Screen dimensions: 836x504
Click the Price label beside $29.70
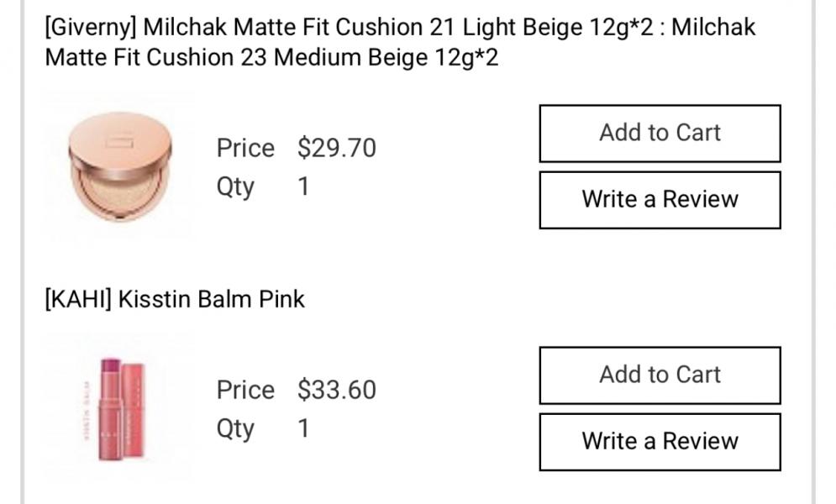click(x=245, y=148)
